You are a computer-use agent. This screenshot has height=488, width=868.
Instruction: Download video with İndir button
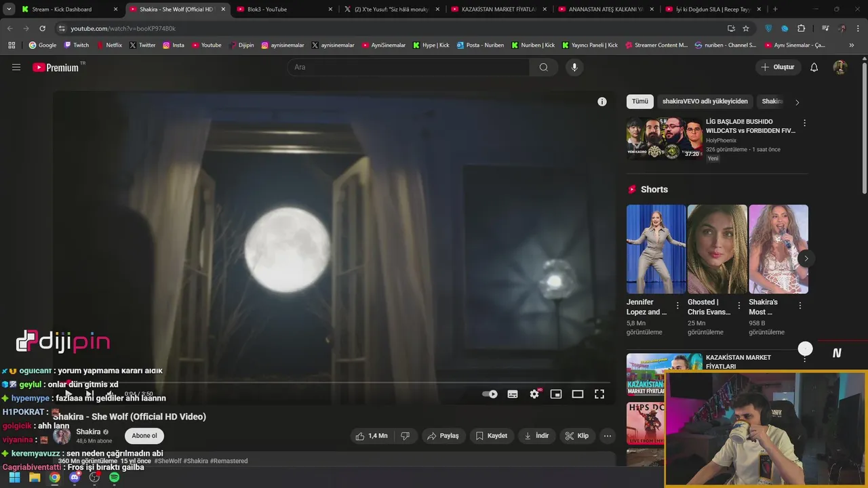pos(536,436)
